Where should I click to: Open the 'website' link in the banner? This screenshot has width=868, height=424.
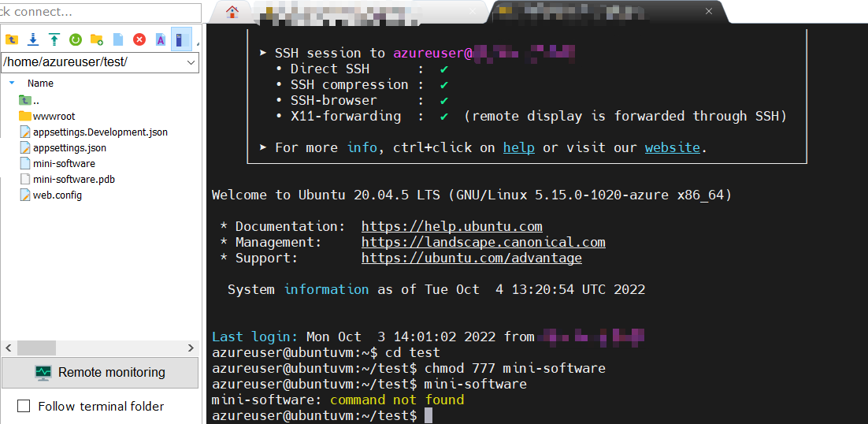[x=672, y=147]
